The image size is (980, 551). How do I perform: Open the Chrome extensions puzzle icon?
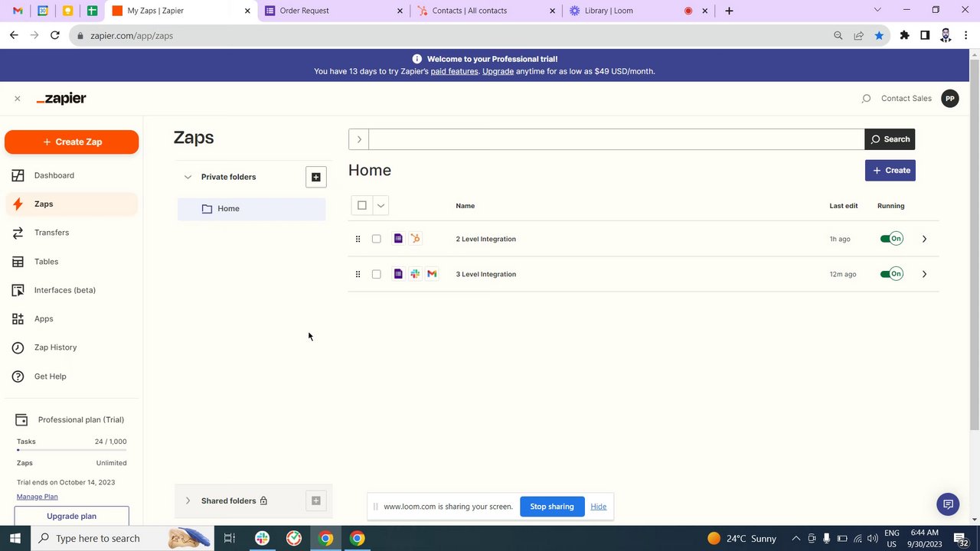point(904,35)
